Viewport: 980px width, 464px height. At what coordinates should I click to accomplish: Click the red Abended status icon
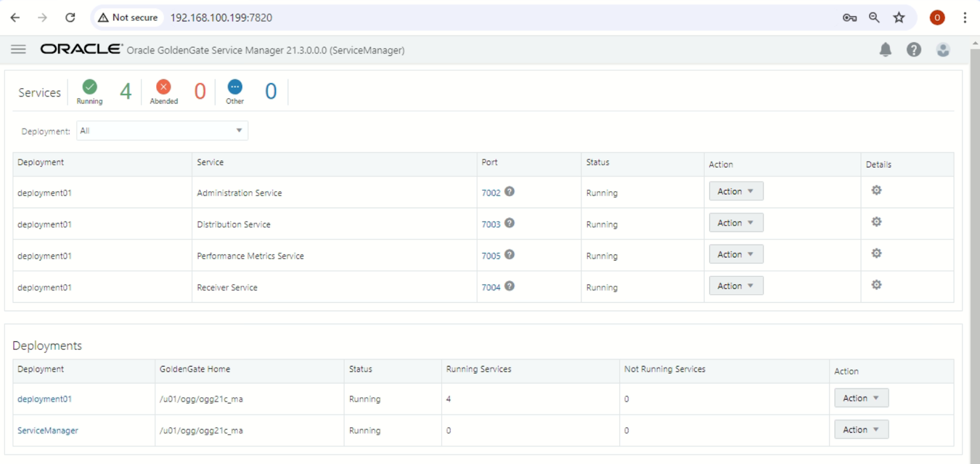click(164, 86)
